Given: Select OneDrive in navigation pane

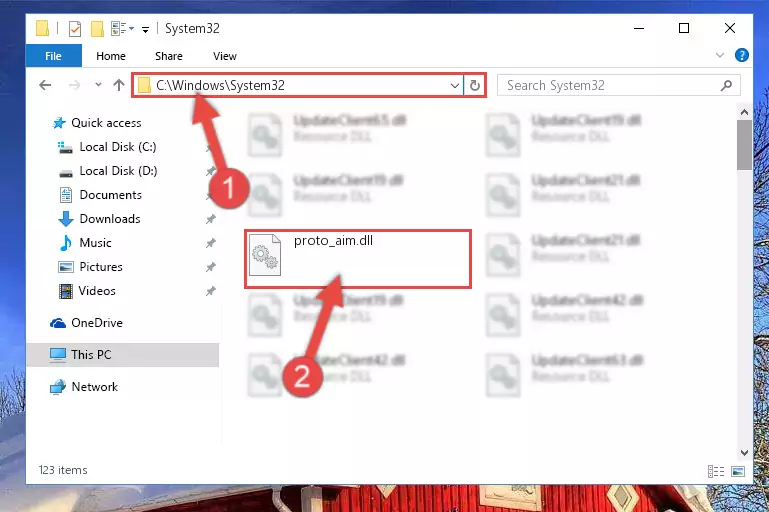Looking at the screenshot, I should (x=97, y=323).
